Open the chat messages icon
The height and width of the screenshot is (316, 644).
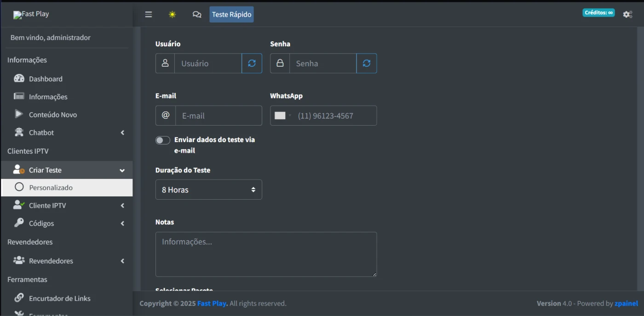(197, 14)
